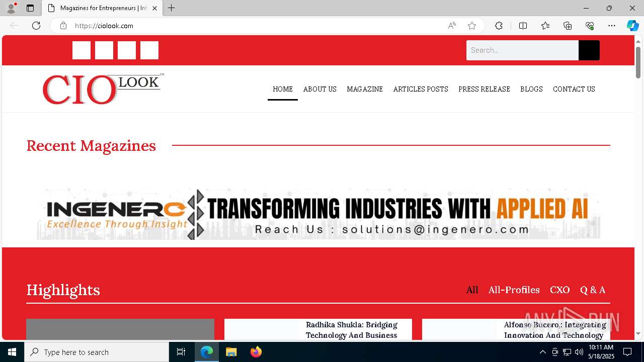Launch the Copilot sidebar

coord(632,26)
